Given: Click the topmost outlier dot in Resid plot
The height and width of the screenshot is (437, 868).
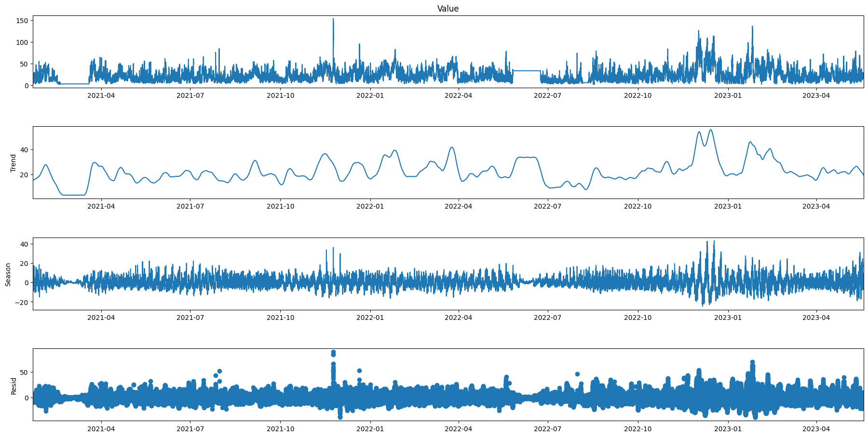Looking at the screenshot, I should tap(333, 352).
